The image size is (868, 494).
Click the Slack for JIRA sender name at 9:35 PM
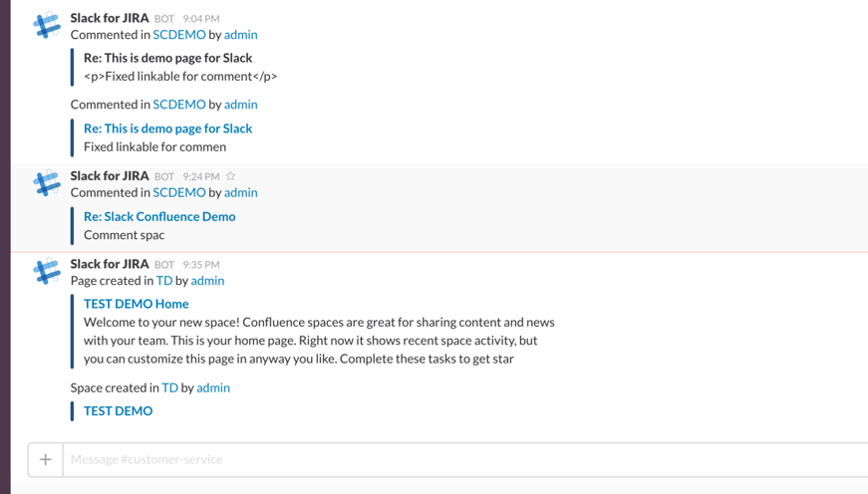[x=110, y=264]
